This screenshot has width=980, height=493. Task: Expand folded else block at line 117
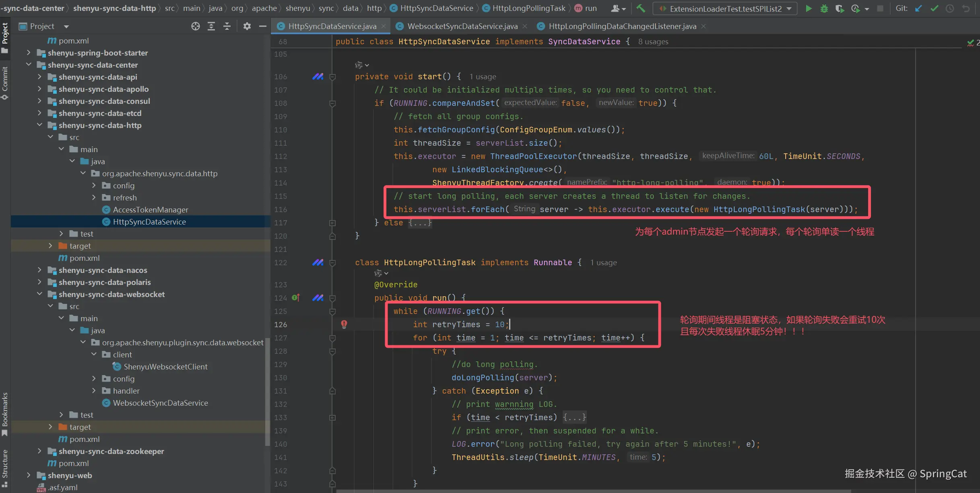coord(332,223)
